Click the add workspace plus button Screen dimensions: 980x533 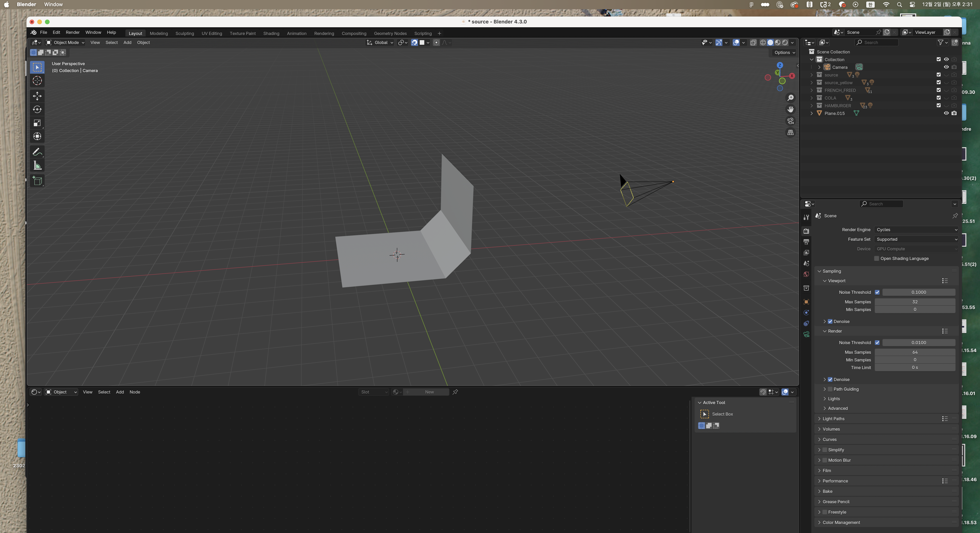point(439,33)
